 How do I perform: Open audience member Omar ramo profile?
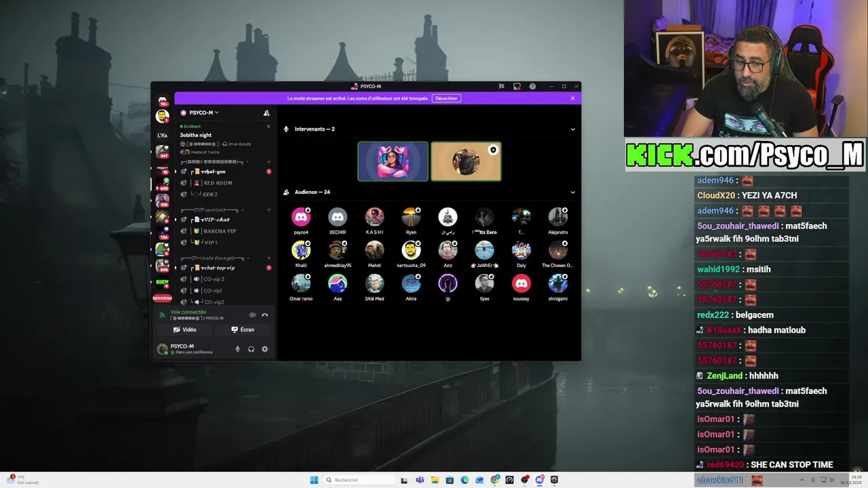tap(301, 287)
